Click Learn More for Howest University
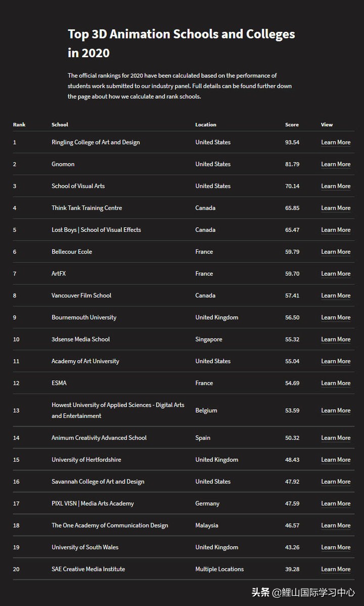This screenshot has width=364, height=606. (336, 411)
